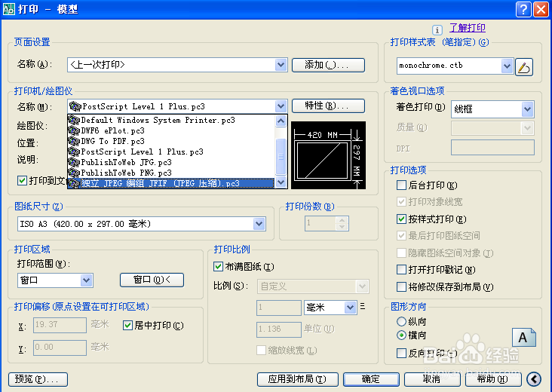Select the 横向 landscape radio button
Image resolution: width=552 pixels, height=392 pixels.
[401, 335]
